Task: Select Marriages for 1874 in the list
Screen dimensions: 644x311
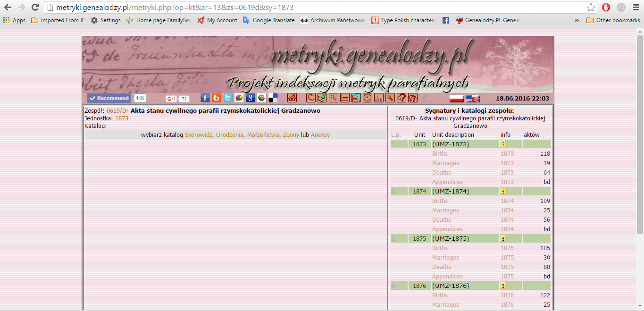Action: click(x=445, y=210)
